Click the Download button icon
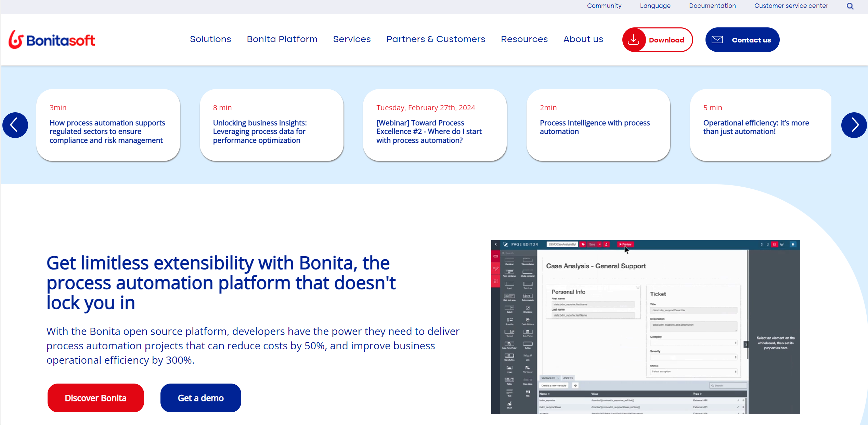This screenshot has height=425, width=868. 632,39
